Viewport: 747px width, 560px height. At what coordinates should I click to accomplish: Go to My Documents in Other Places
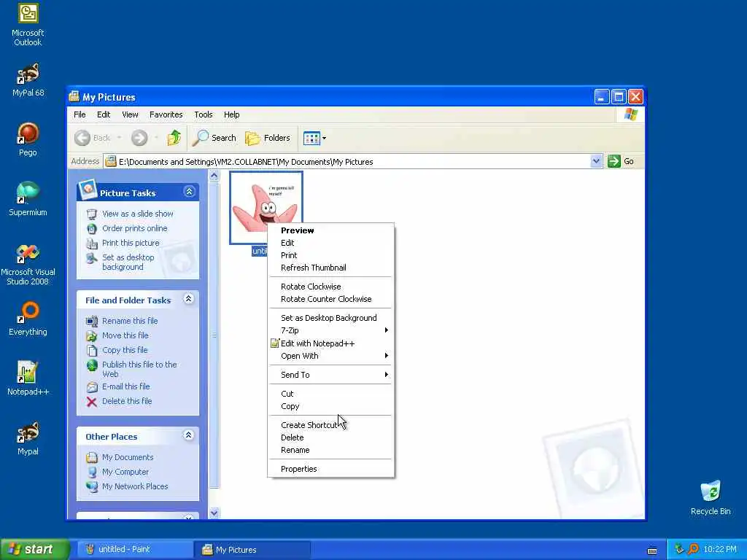pyautogui.click(x=127, y=457)
